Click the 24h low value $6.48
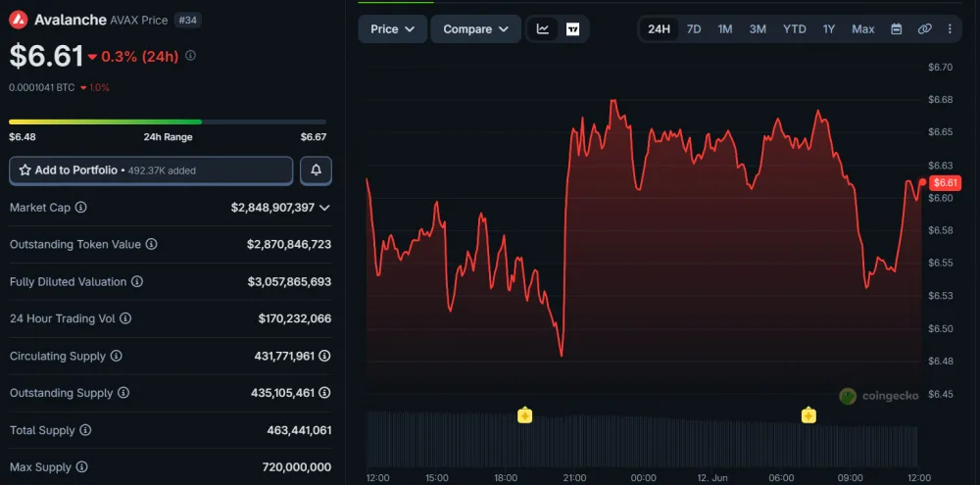Image resolution: width=980 pixels, height=485 pixels. [x=22, y=137]
